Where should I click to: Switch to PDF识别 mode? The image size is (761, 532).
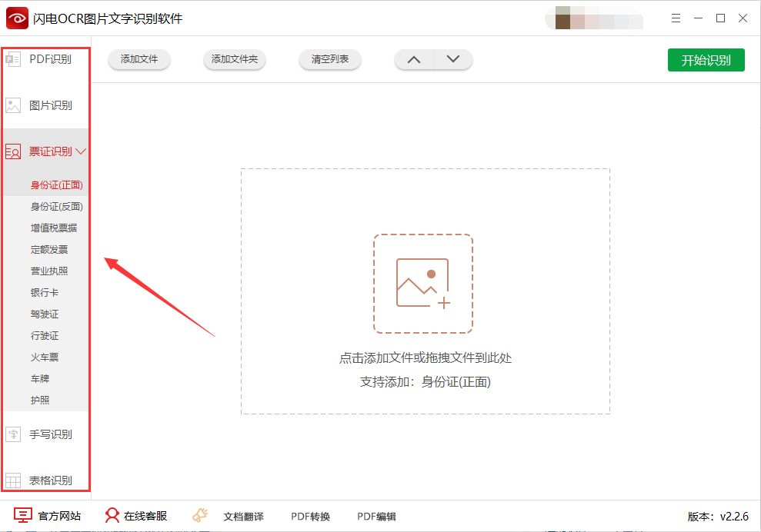(x=51, y=59)
